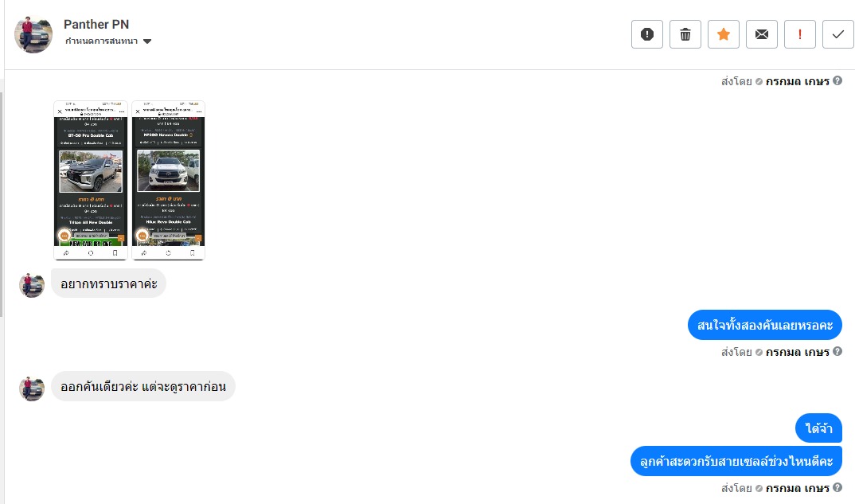Open the Hilux Revo screenshot thumbnail
Image resolution: width=855 pixels, height=504 pixels.
click(169, 180)
